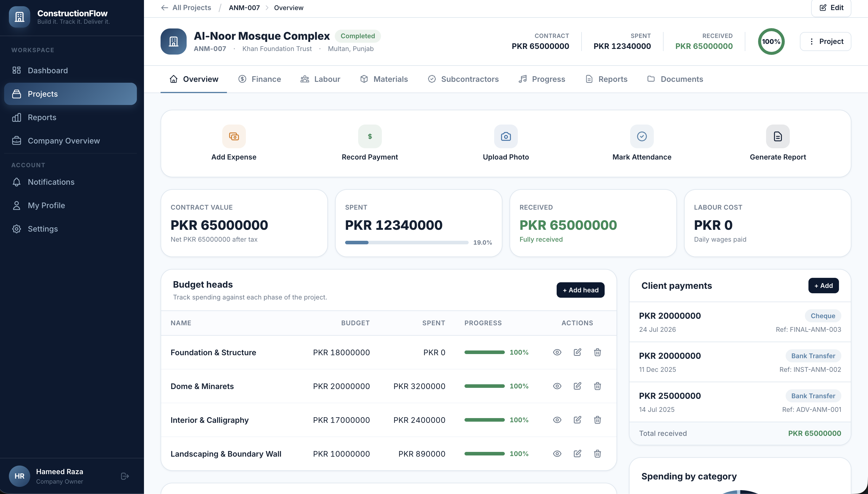Screen dimensions: 868x494
Task: Click the Spending by category heading
Action: tap(689, 476)
